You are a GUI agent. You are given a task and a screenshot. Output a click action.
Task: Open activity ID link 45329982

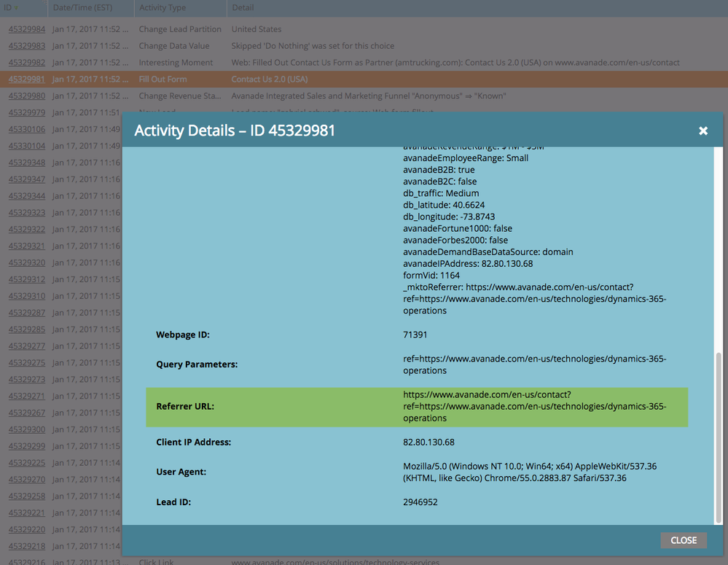tap(27, 63)
